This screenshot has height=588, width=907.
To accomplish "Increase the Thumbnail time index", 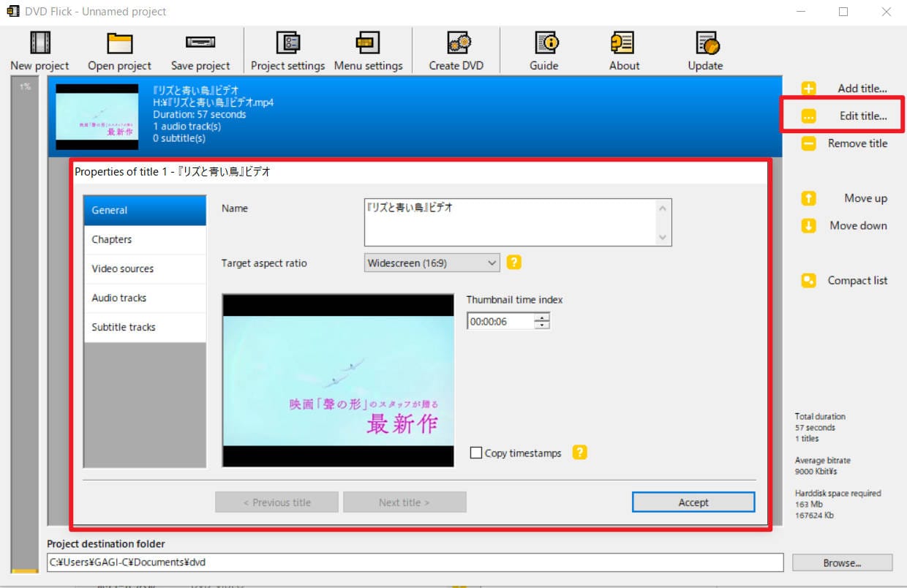I will coord(543,316).
